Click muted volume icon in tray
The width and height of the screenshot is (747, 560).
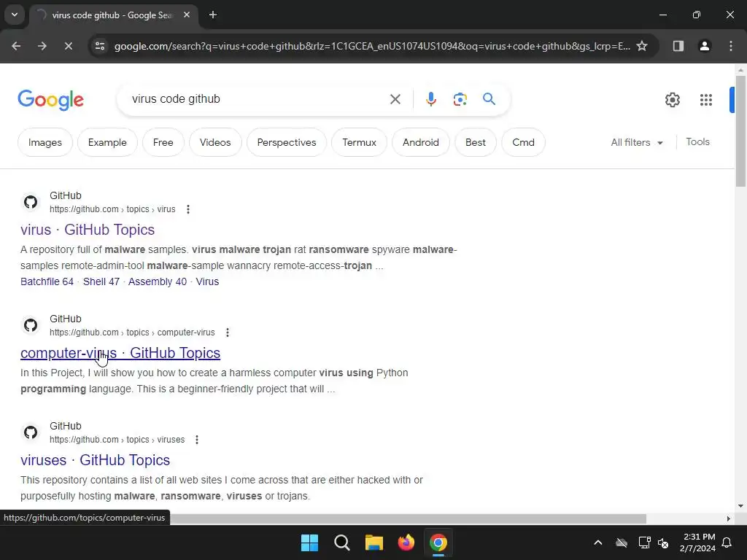(x=663, y=542)
